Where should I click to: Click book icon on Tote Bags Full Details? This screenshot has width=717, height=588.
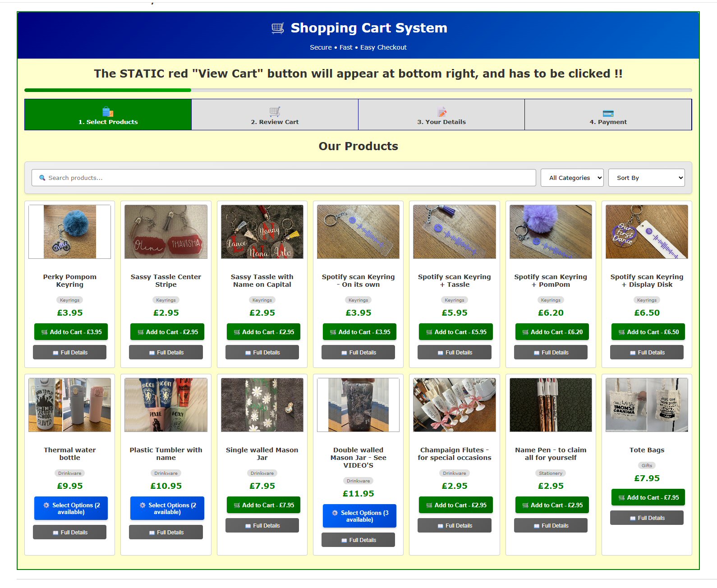(x=633, y=518)
